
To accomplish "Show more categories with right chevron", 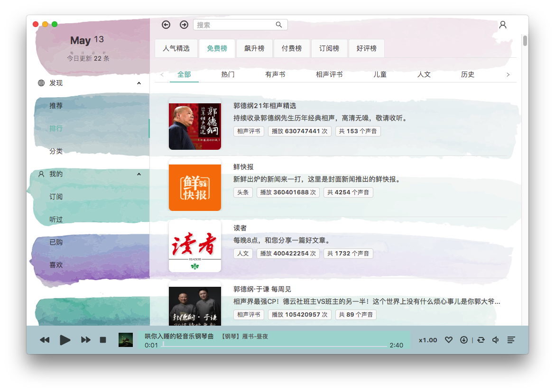I will (508, 74).
